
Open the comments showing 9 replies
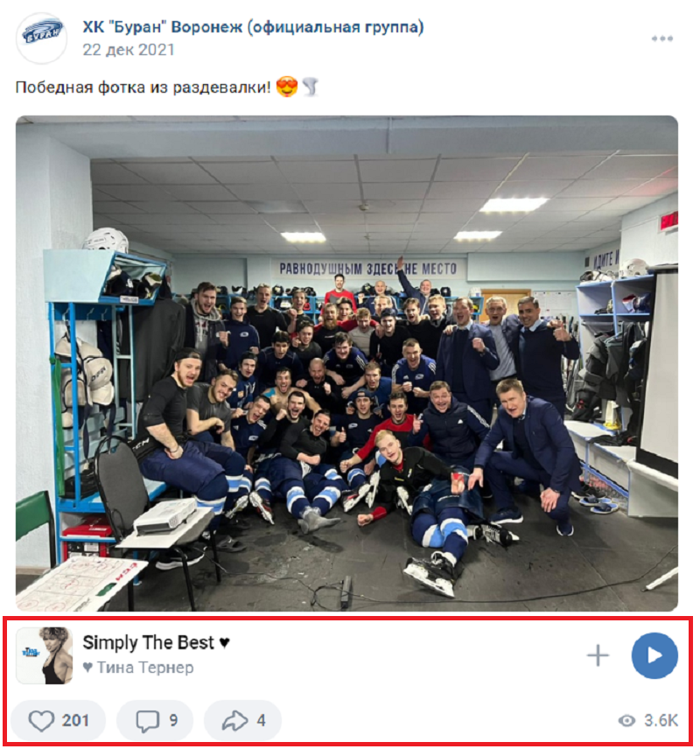click(x=155, y=721)
